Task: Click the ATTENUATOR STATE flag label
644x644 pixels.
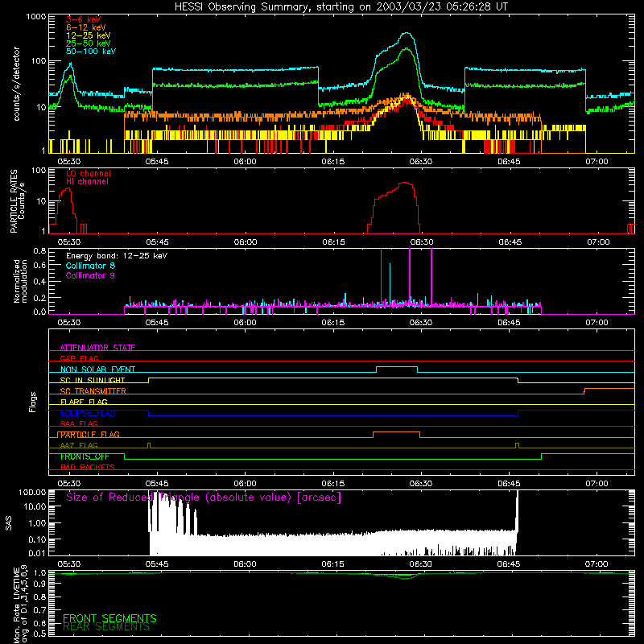Action: click(97, 348)
